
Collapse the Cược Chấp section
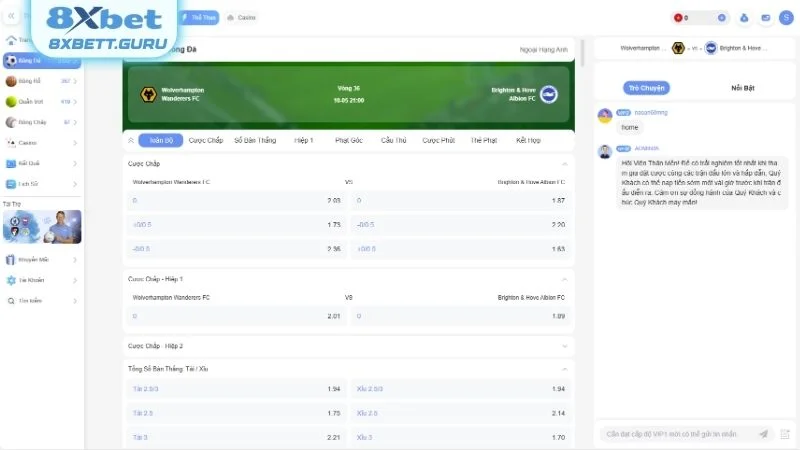[564, 164]
